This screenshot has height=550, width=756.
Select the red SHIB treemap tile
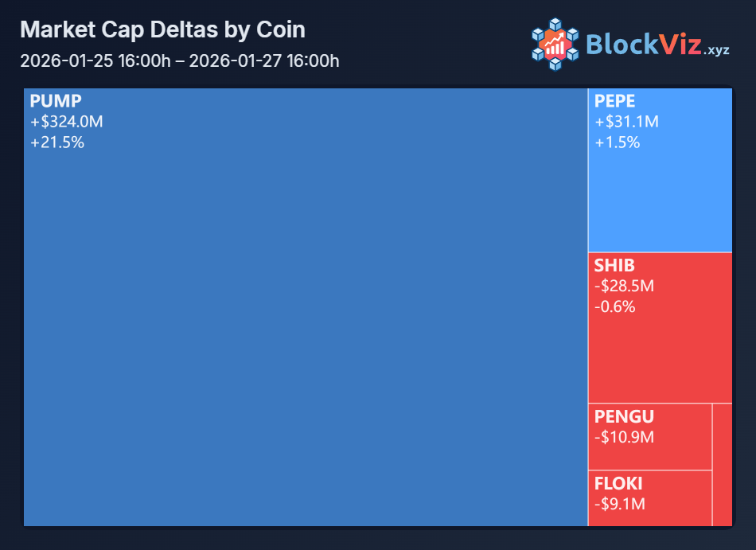[x=660, y=328]
